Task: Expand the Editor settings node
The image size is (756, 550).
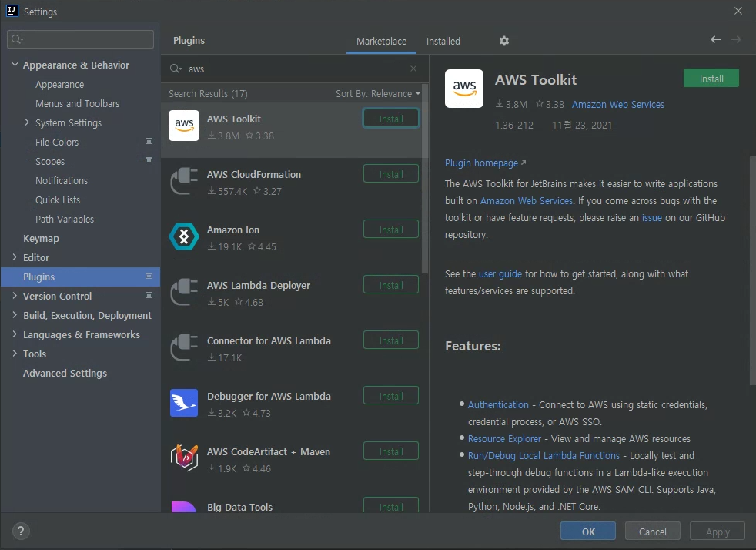Action: (15, 257)
